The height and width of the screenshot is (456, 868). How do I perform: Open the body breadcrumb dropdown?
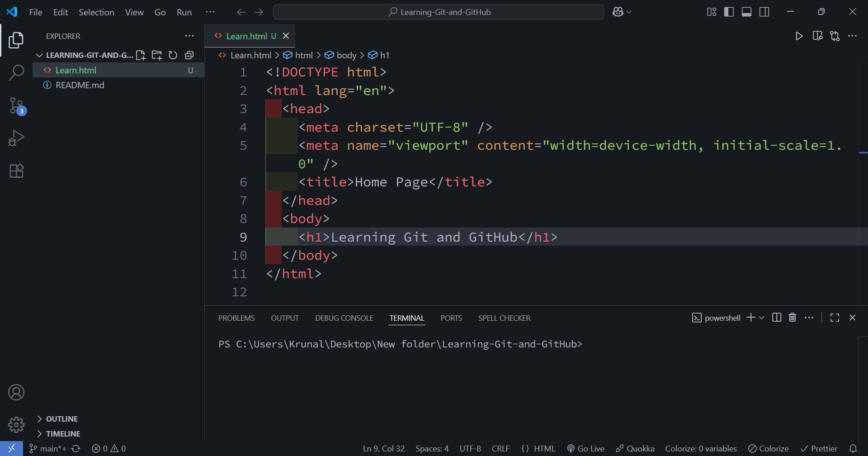tap(341, 55)
